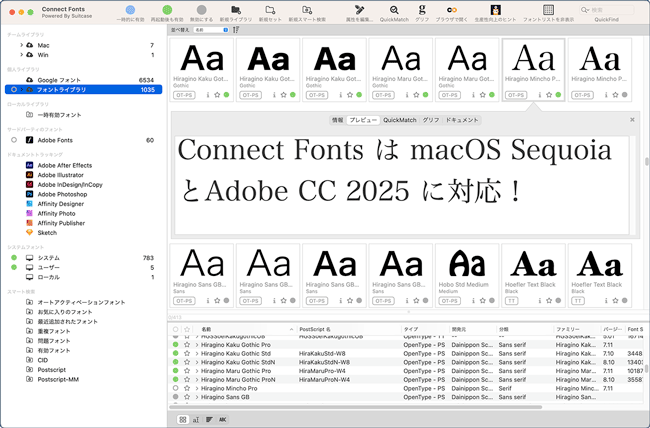Expand the Hiragino Mincho Pro row
Viewport: 650px width, 428px height.
(x=197, y=388)
